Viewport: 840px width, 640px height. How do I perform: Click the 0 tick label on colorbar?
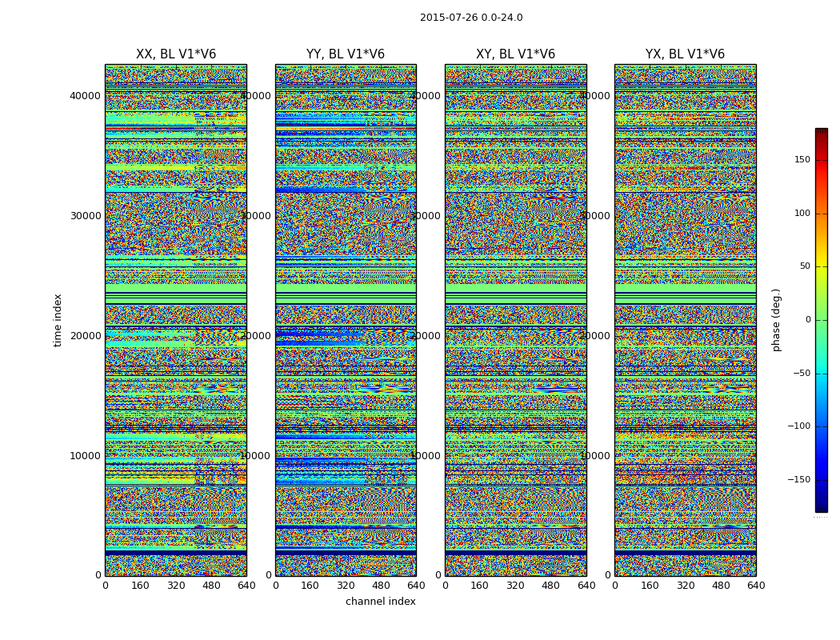[x=808, y=320]
